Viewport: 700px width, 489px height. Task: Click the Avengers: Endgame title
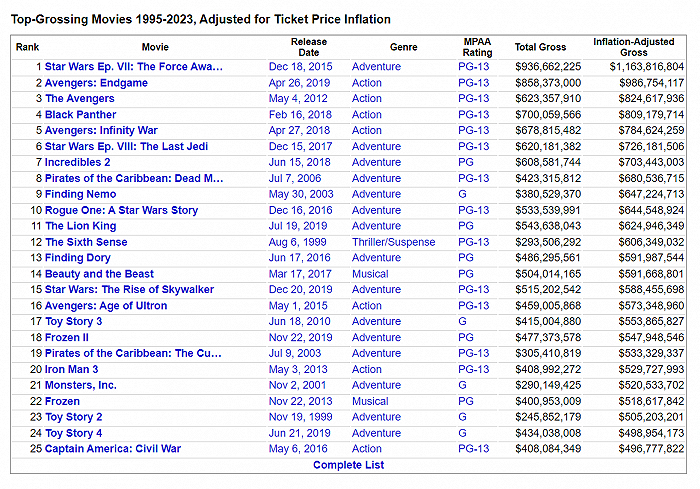click(96, 83)
